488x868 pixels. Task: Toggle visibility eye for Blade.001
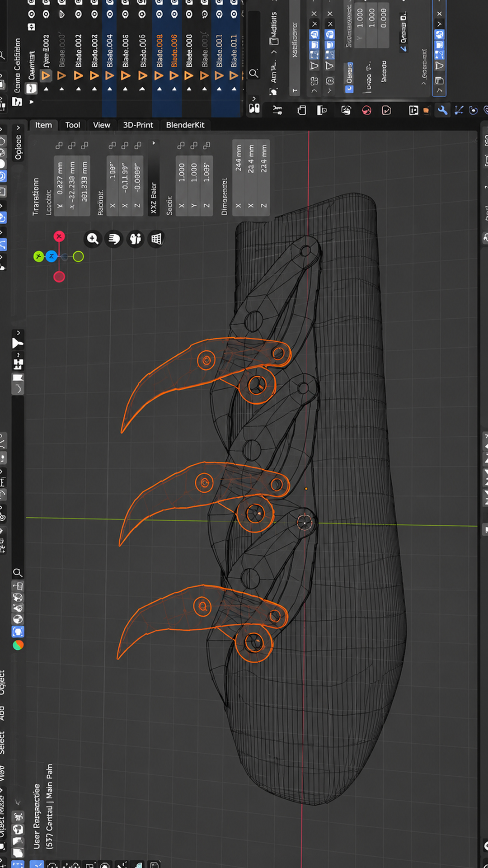[219, 14]
